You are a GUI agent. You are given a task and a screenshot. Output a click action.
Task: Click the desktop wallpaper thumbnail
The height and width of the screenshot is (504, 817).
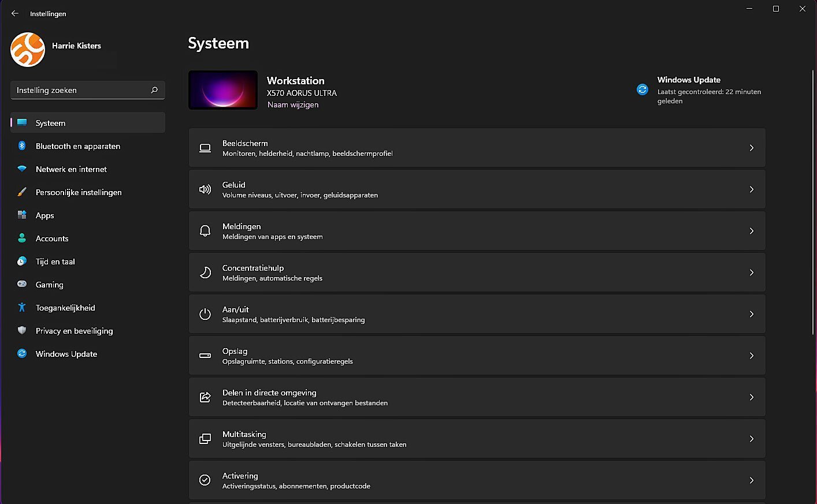pos(223,89)
